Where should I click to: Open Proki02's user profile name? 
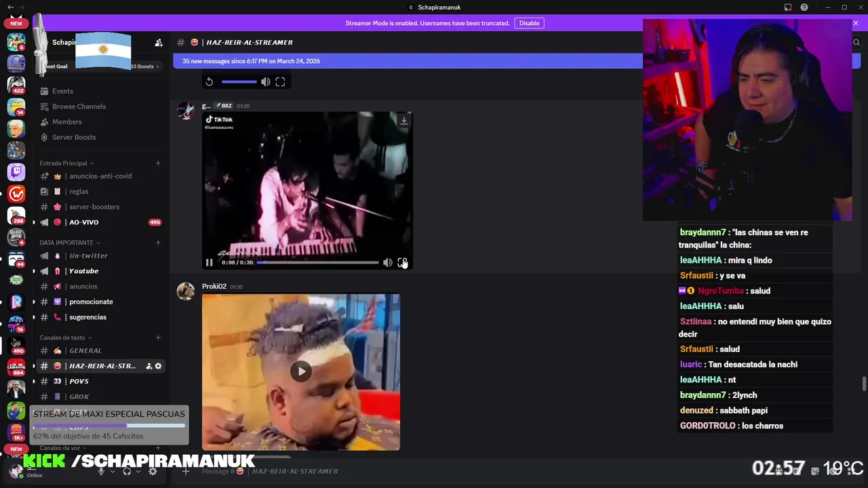(214, 286)
